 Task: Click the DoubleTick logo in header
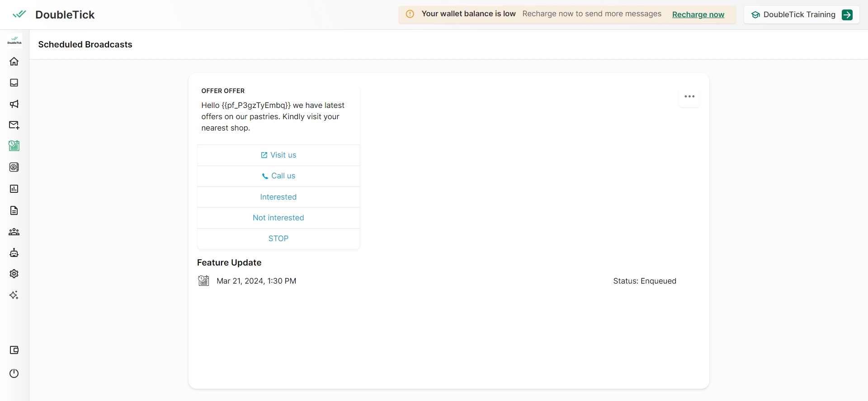pos(54,14)
